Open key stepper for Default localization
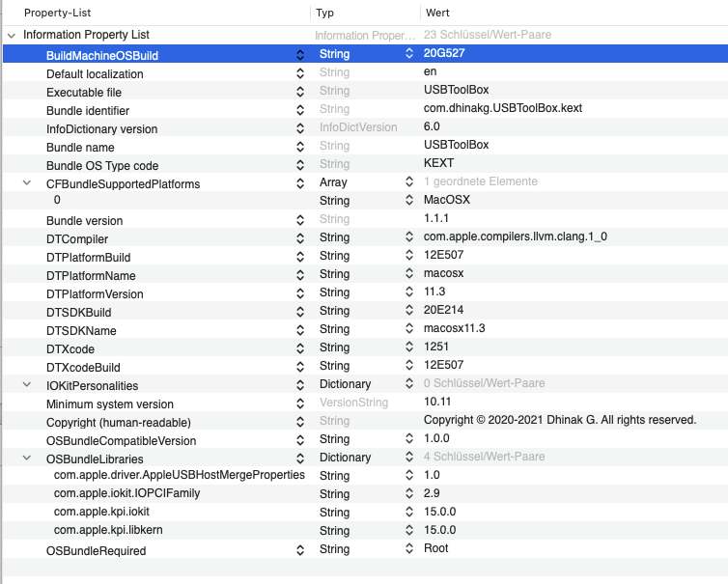728x584 pixels. coord(300,73)
